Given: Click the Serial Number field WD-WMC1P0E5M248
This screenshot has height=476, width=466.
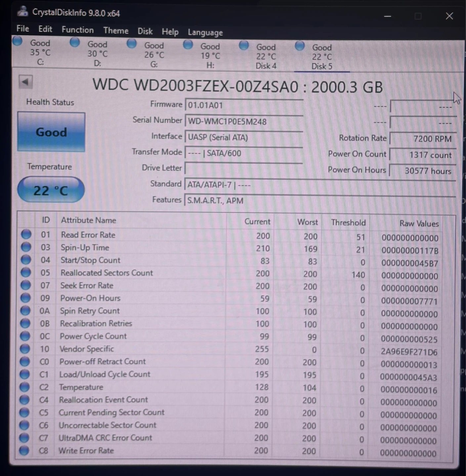Looking at the screenshot, I should coord(244,121).
